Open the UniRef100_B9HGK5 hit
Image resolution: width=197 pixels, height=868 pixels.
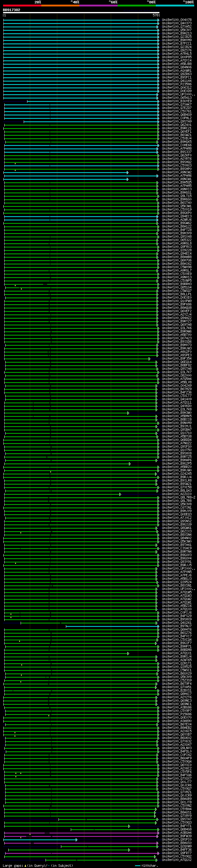pos(177,142)
